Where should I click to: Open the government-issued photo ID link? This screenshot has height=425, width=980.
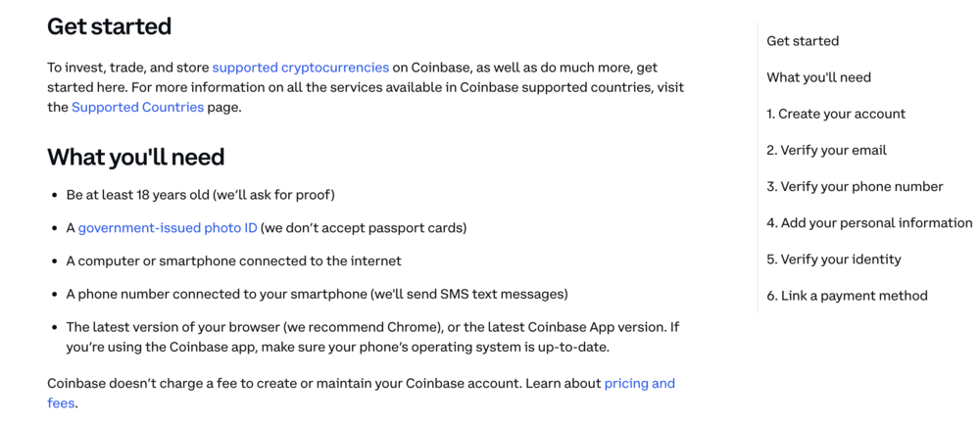click(x=168, y=228)
